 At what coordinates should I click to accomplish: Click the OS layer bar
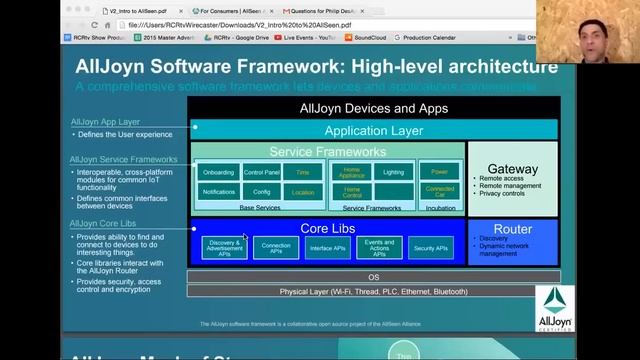coord(374,277)
